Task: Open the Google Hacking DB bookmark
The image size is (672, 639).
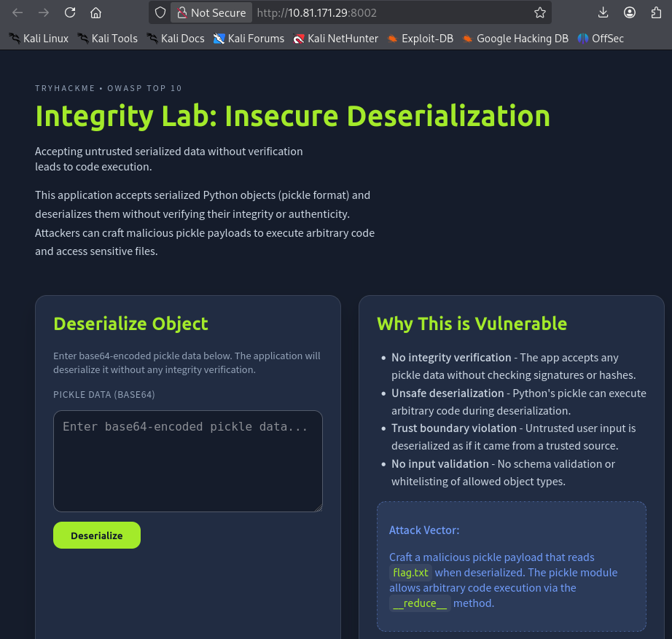Action: click(x=515, y=39)
